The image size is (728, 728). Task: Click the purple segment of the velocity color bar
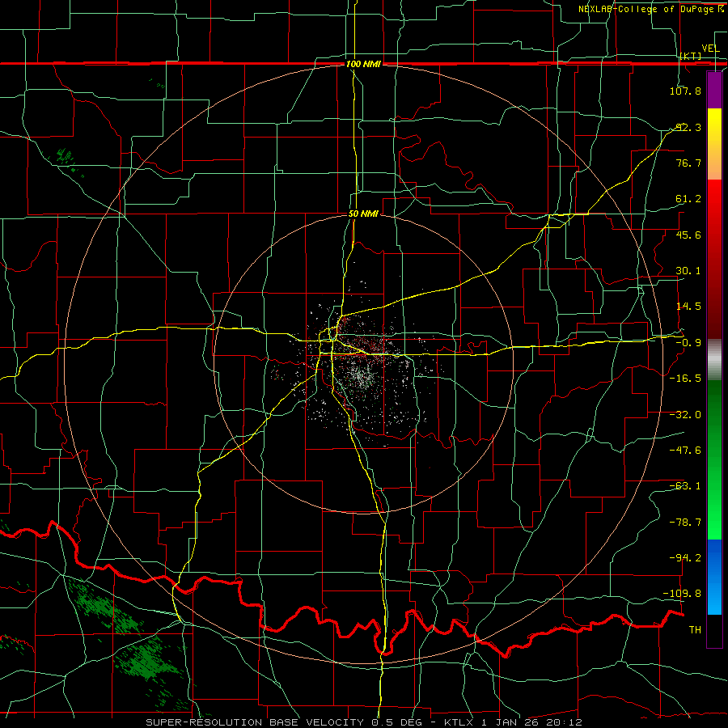coord(714,90)
